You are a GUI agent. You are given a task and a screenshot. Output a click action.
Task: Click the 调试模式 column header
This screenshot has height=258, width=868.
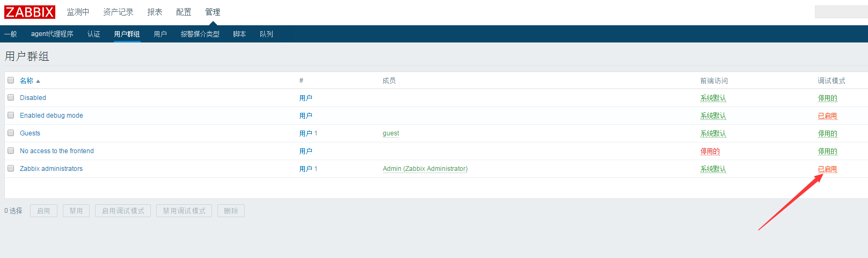[831, 81]
